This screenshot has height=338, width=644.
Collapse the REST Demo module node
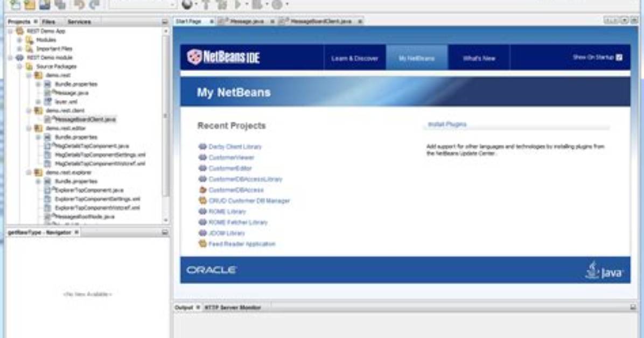[x=11, y=58]
